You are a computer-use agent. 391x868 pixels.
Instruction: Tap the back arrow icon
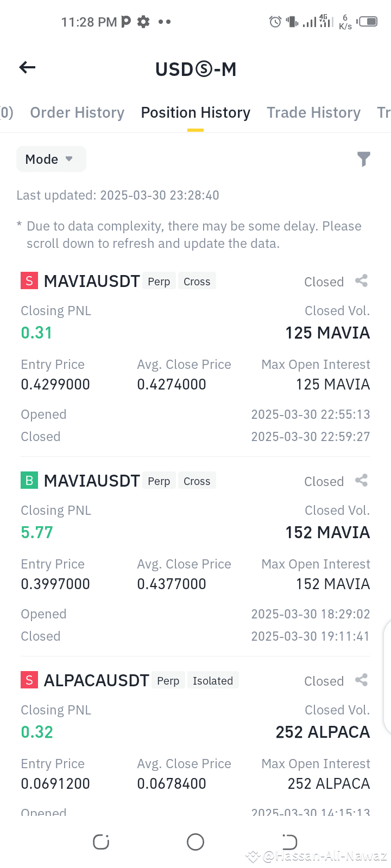[x=27, y=67]
